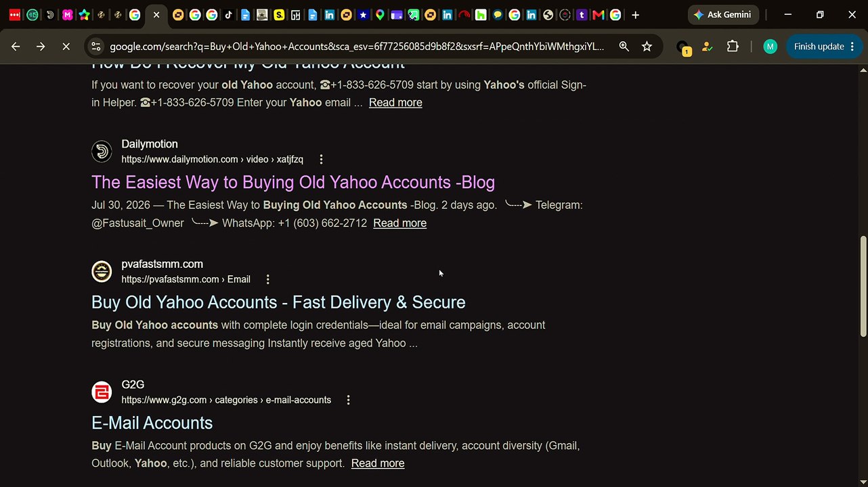Switch to the red dotted-icon tab
The height and width of the screenshot is (487, 868).
tap(15, 15)
